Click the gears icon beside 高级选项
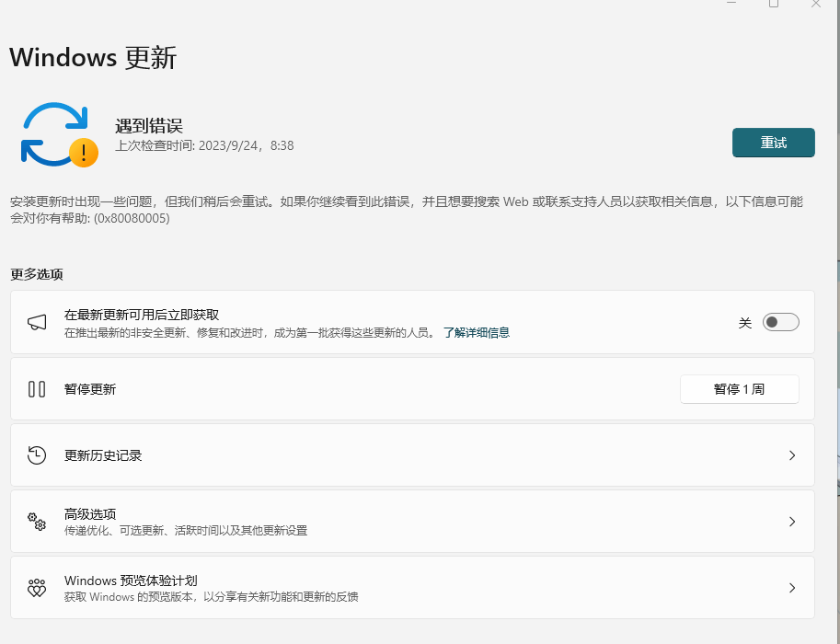Viewport: 840px width, 644px height. [37, 522]
